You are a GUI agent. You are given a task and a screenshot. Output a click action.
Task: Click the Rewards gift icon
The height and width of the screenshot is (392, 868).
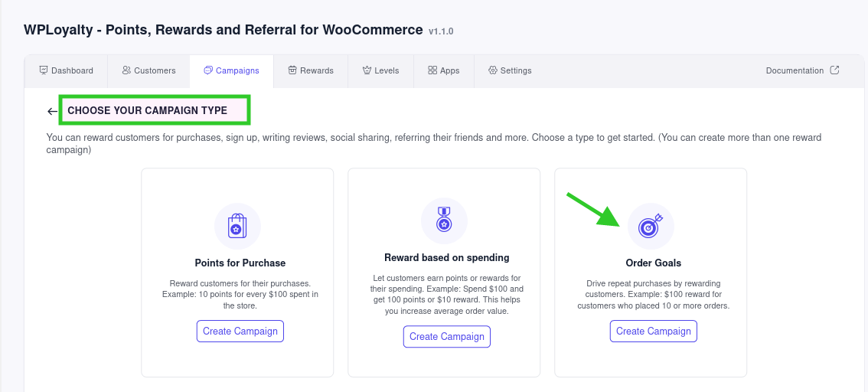point(292,70)
